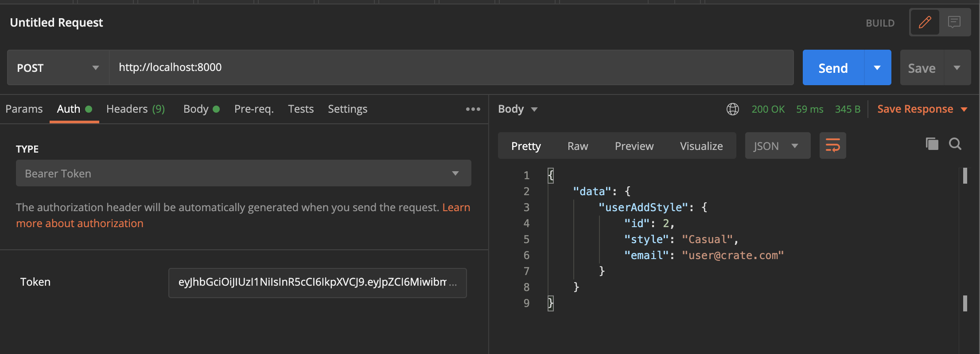
Task: Expand the Save button dropdown arrow
Action: tap(957, 67)
